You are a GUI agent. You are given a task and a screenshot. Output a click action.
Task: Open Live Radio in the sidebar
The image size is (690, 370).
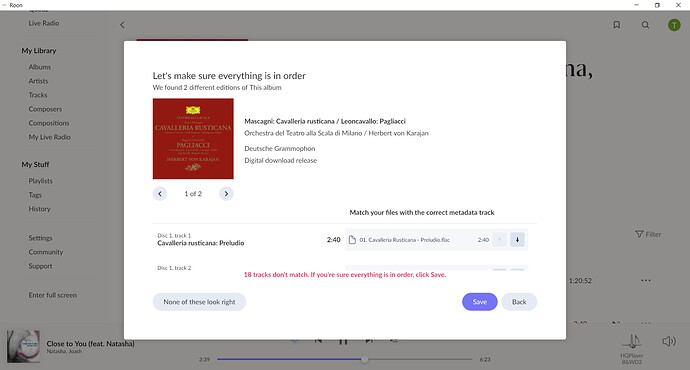point(44,23)
